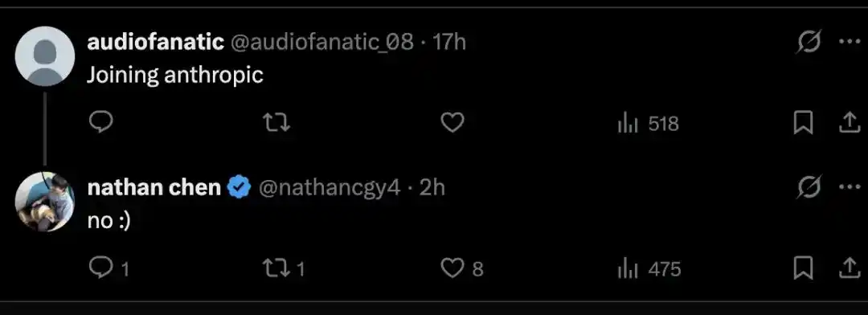Like nathan chen's reply with 8 likes
868x315 pixels.
461,268
